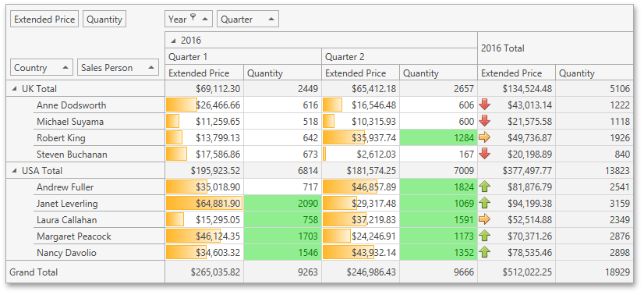Viewport: 644px width, 295px height.
Task: Click the red down arrow icon for Steven Buchanan
Action: coord(485,154)
